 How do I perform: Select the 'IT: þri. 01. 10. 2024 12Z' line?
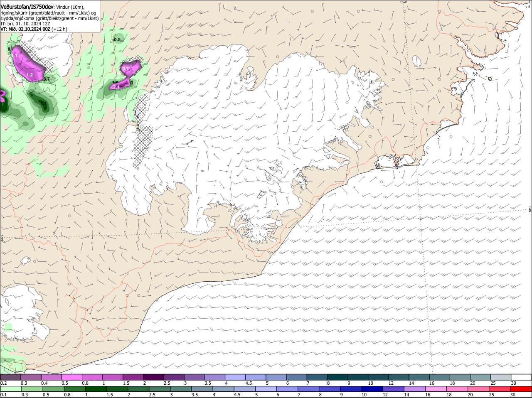[x=25, y=24]
